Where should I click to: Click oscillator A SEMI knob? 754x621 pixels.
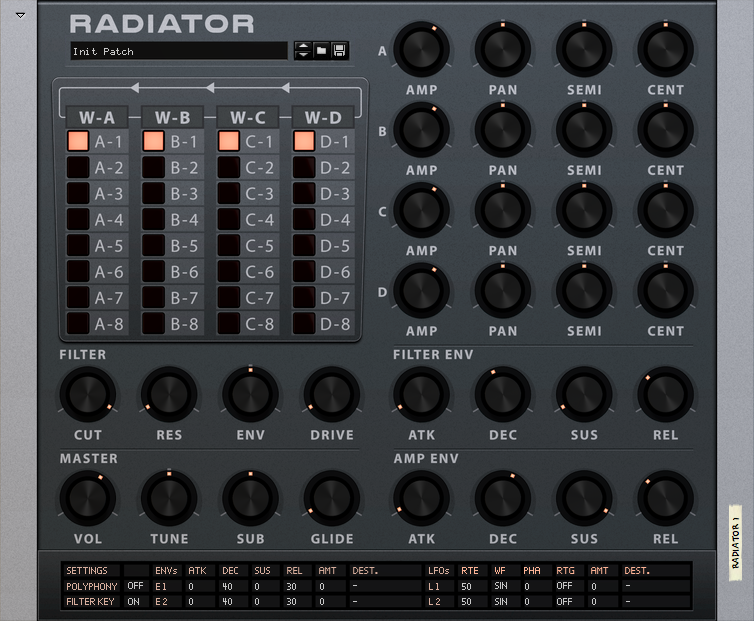point(584,49)
